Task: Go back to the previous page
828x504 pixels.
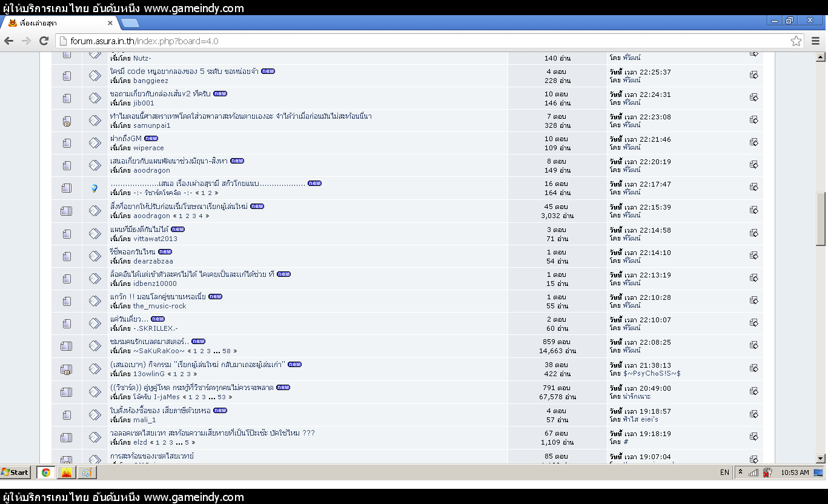Action: pyautogui.click(x=8, y=41)
